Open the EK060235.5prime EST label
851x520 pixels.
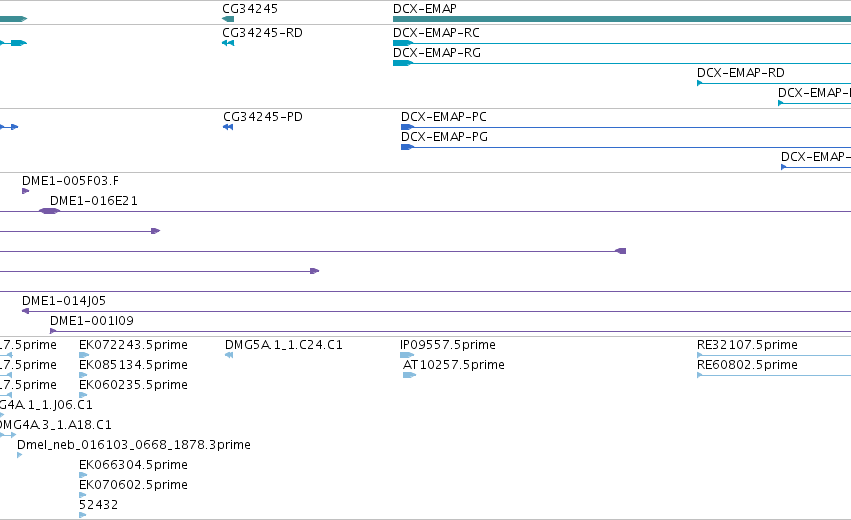tap(133, 385)
